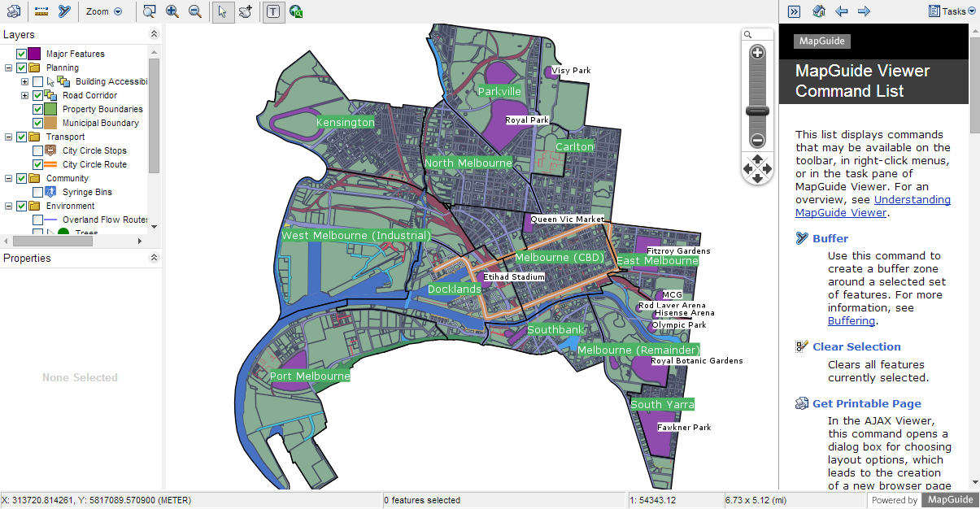The width and height of the screenshot is (980, 509).
Task: Expand the Road Corridor tree node
Action: coord(24,95)
